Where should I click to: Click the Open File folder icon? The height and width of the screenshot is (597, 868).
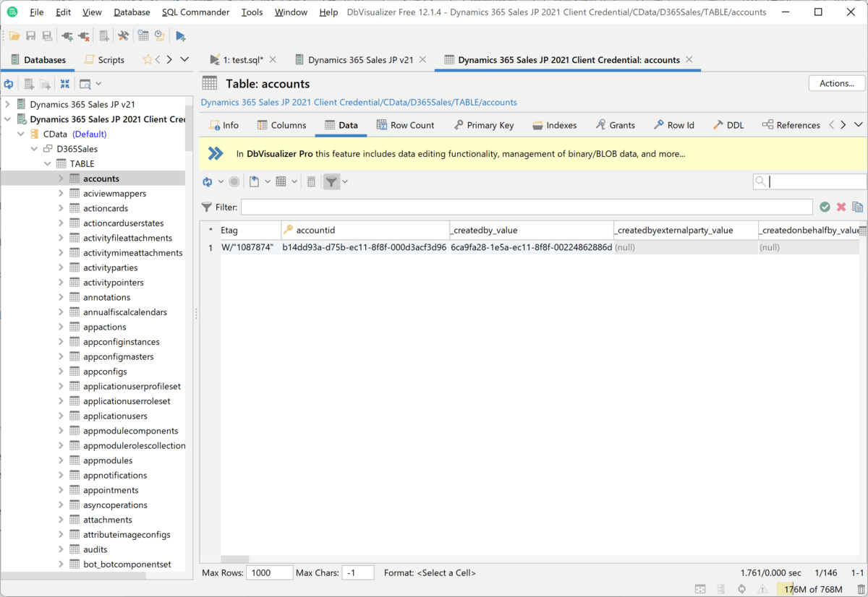14,36
